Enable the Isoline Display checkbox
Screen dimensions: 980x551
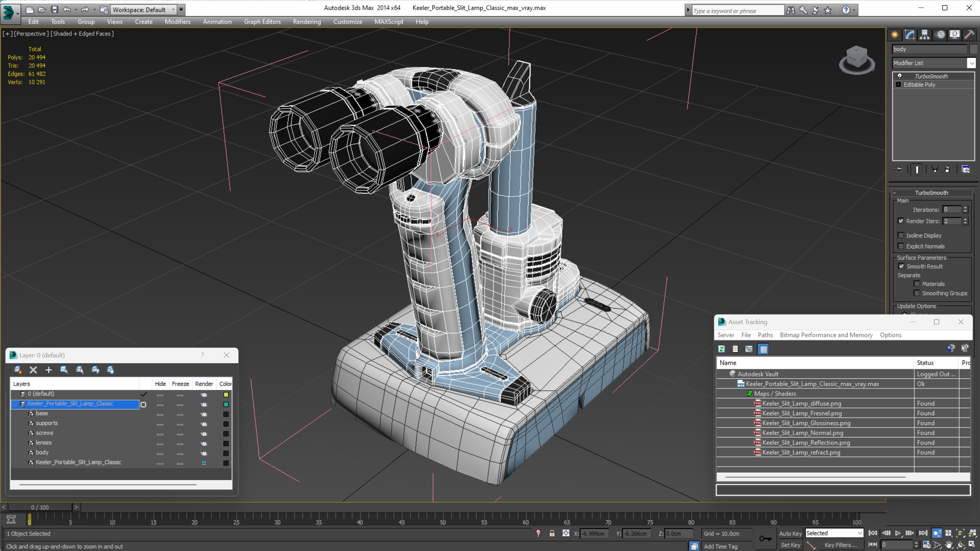pos(901,236)
